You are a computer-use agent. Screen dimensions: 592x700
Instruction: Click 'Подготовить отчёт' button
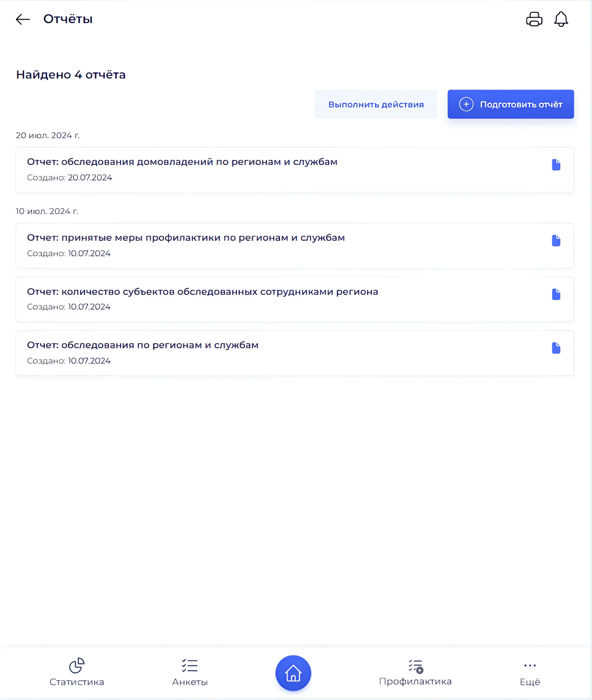coord(511,104)
